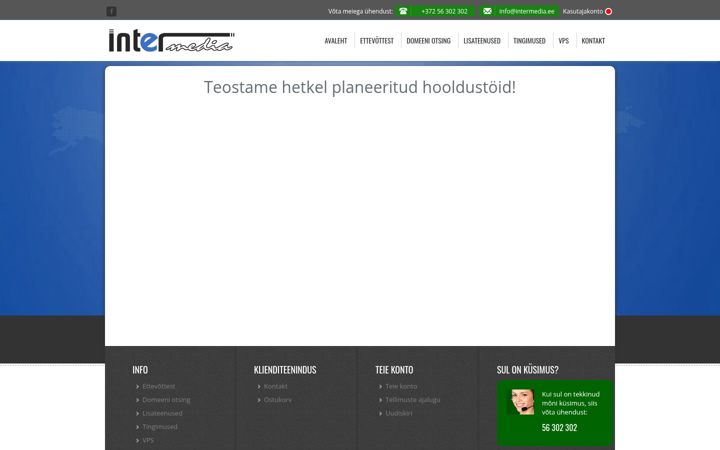Open the Facebook icon in top bar

point(111,11)
